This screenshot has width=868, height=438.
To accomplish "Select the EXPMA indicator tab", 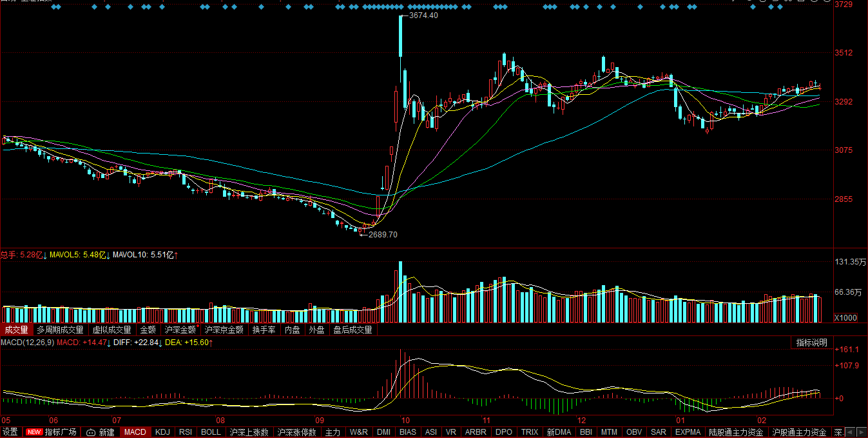I will (688, 432).
